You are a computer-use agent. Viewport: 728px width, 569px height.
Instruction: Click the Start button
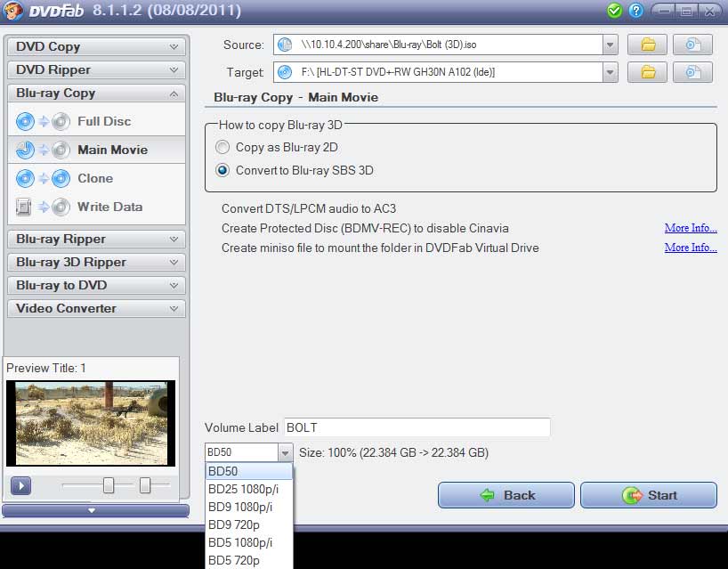[x=649, y=495]
